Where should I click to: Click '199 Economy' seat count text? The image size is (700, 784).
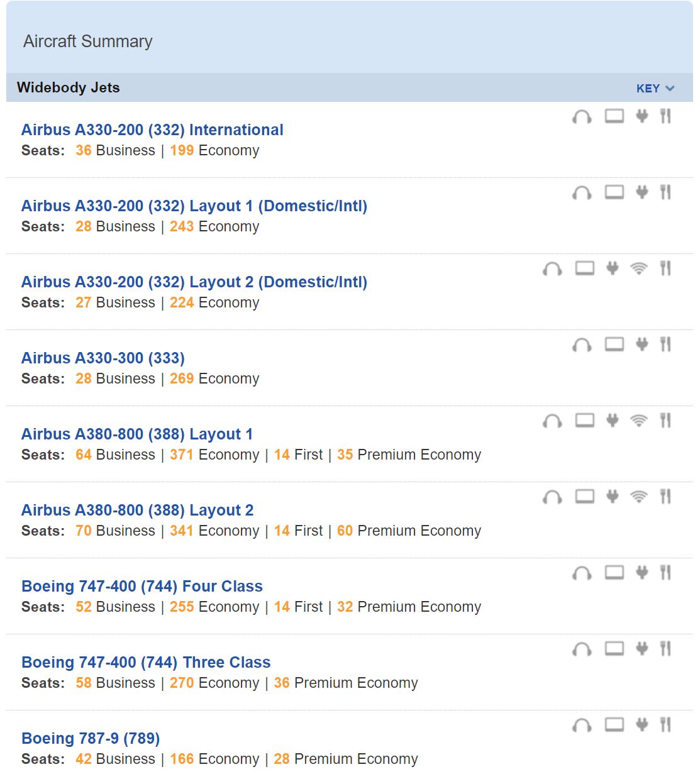coord(214,150)
